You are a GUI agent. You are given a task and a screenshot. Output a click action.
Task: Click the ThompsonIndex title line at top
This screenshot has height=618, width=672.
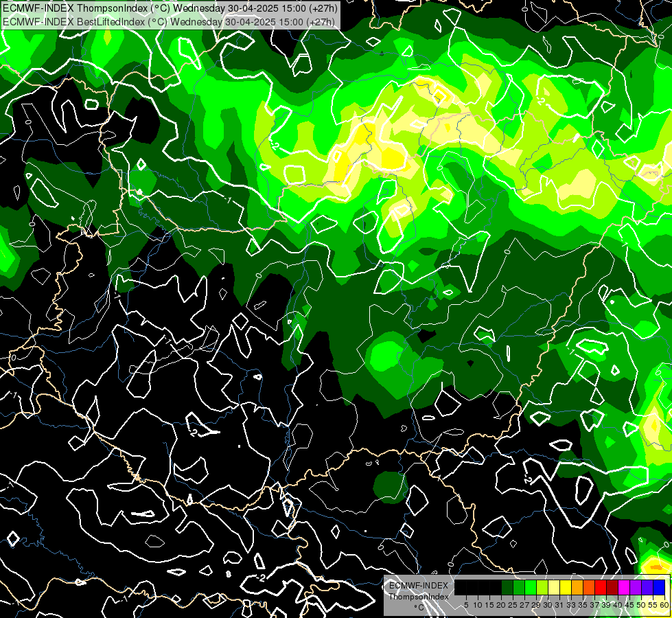pyautogui.click(x=170, y=8)
